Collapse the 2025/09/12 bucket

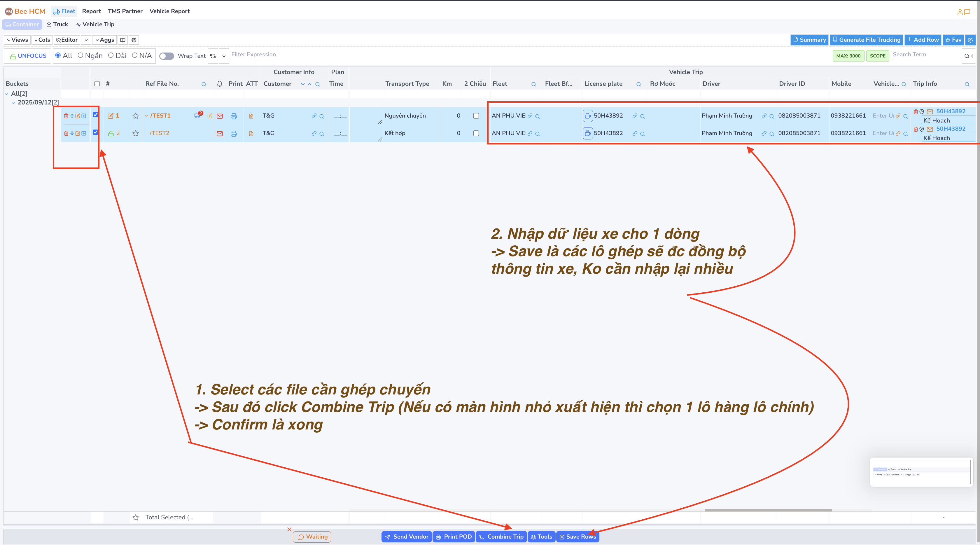point(13,103)
